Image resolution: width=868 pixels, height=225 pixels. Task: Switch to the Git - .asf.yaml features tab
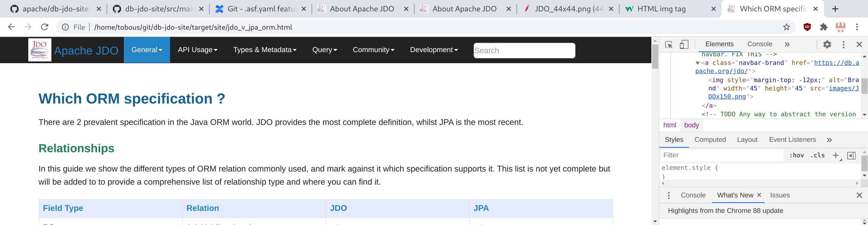click(x=261, y=9)
